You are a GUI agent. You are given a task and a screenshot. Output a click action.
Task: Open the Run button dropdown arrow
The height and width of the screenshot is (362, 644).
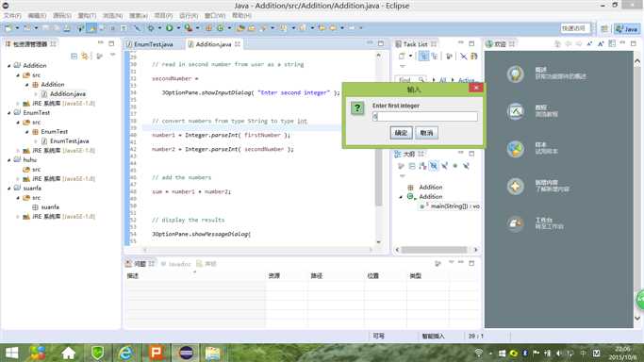pos(178,28)
